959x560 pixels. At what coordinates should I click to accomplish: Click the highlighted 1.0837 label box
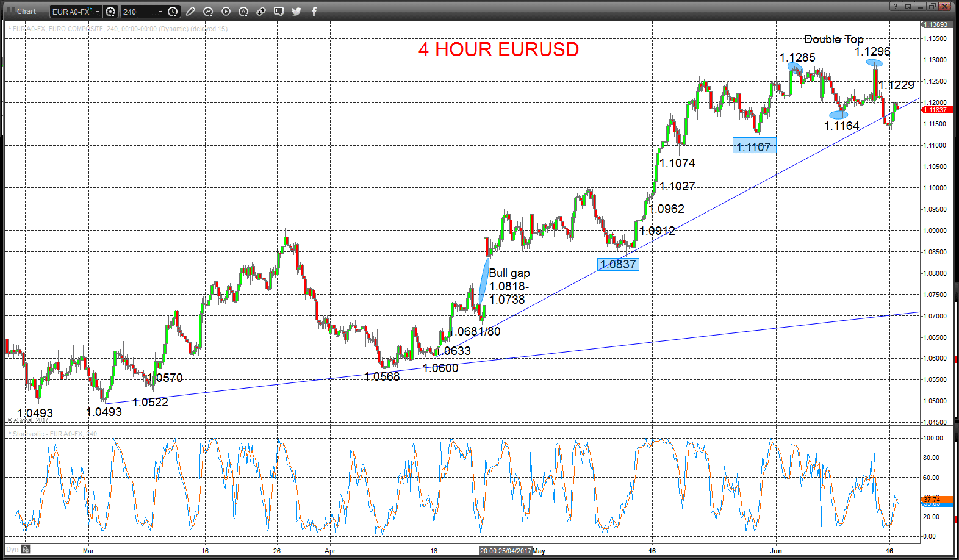(x=618, y=264)
